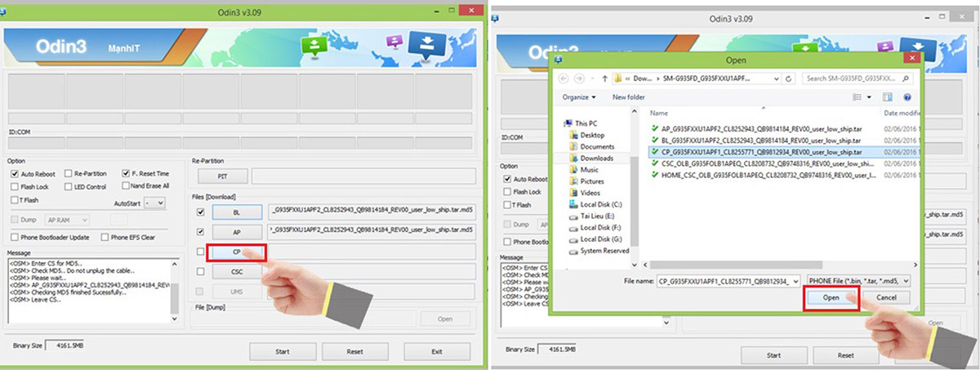Open the AutoStart dropdown

[154, 203]
